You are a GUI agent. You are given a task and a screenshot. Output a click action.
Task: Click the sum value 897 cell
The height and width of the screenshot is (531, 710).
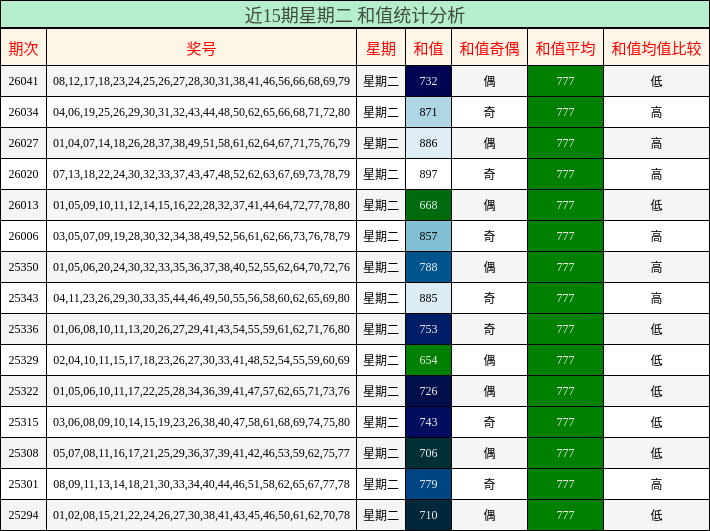[x=428, y=174]
